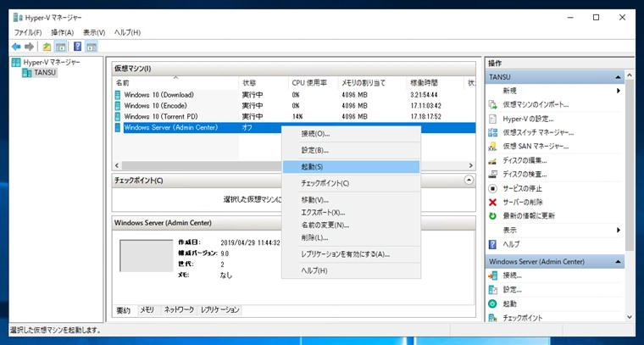Sort by 名前 column header
The width and height of the screenshot is (644, 345).
175,83
